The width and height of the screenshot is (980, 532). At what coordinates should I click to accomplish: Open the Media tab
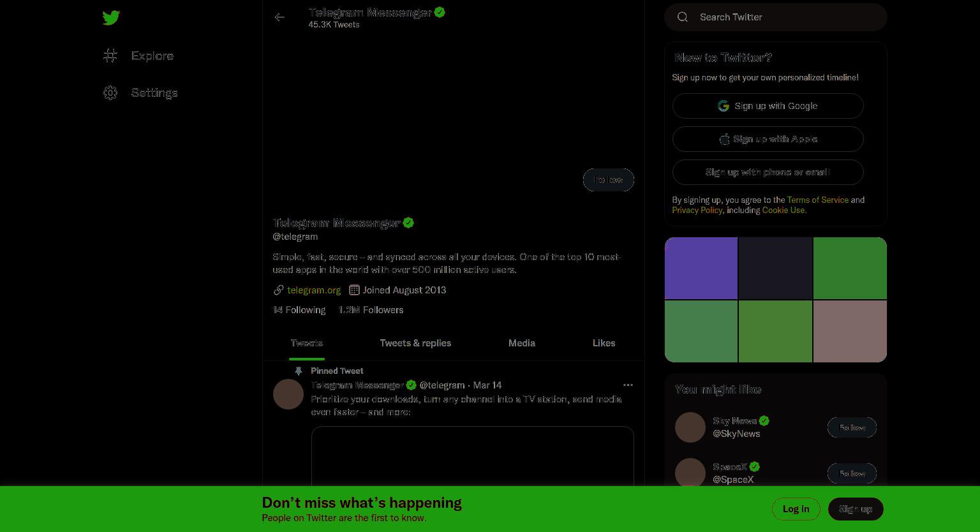click(x=522, y=343)
